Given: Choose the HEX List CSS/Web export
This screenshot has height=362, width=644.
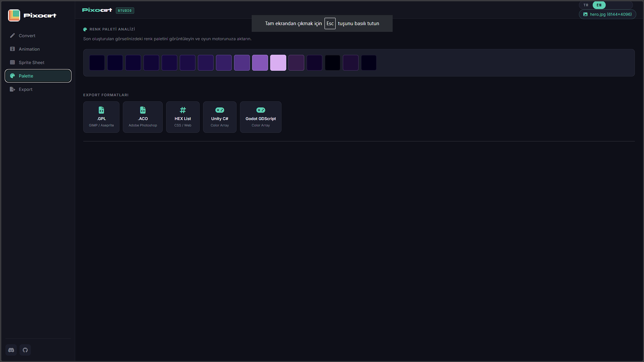Looking at the screenshot, I should [183, 117].
